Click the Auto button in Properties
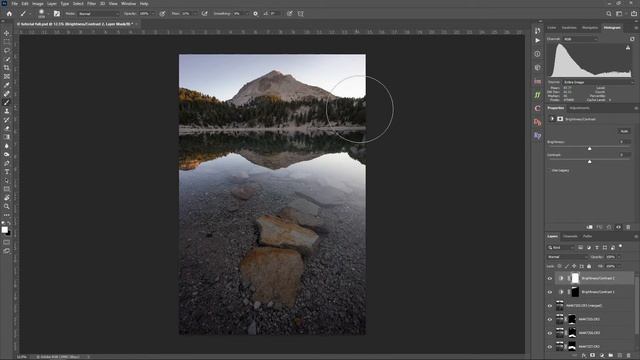Image resolution: width=640 pixels, height=360 pixels. [624, 131]
